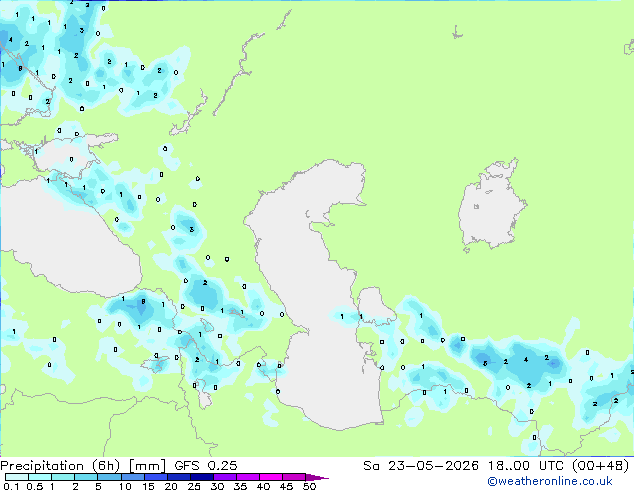Click the legend value '0.5'

coord(35,486)
